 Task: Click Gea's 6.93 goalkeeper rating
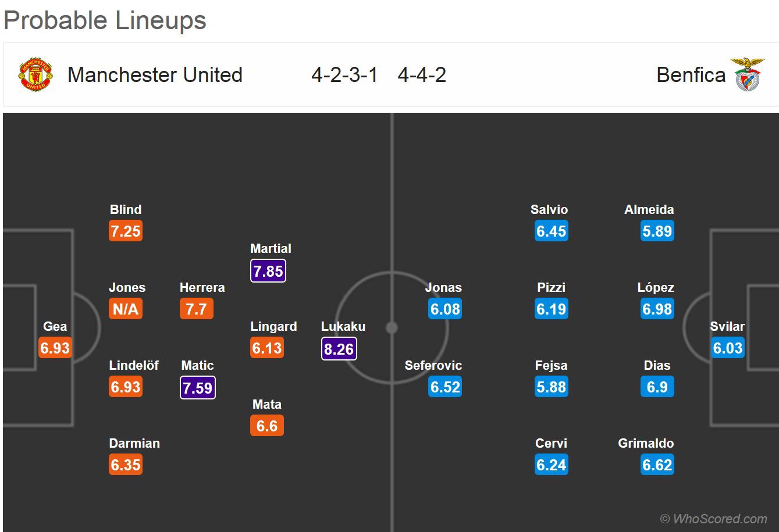pos(55,348)
